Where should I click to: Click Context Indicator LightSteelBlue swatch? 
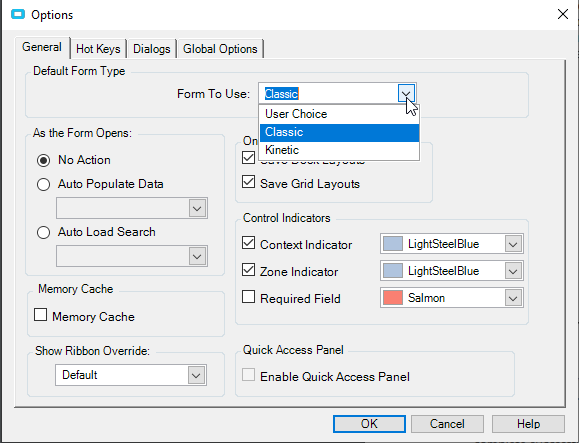[x=393, y=244]
